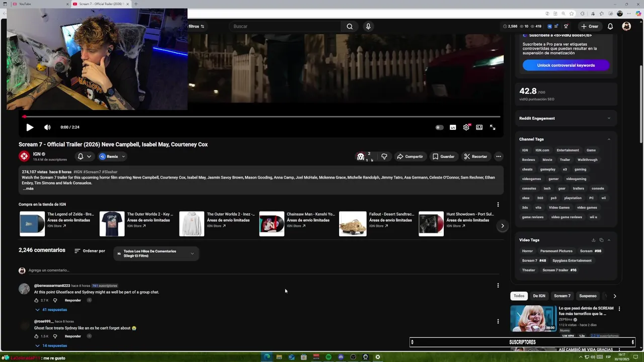Show more filter chips with arrow
This screenshot has height=362, width=644.
pos(614,296)
